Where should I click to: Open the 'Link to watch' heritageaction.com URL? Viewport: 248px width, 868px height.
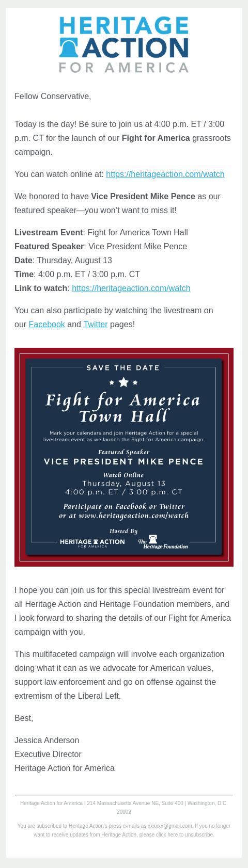(x=131, y=288)
